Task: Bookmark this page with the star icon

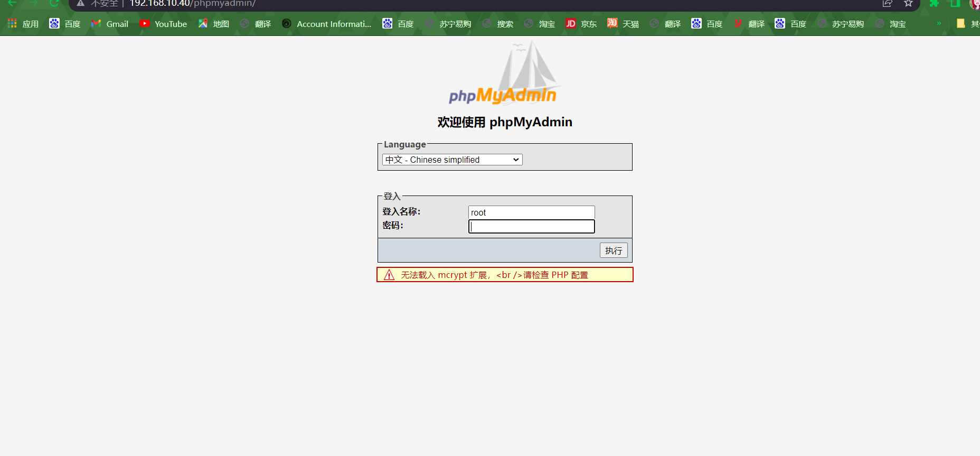Action: point(908,3)
